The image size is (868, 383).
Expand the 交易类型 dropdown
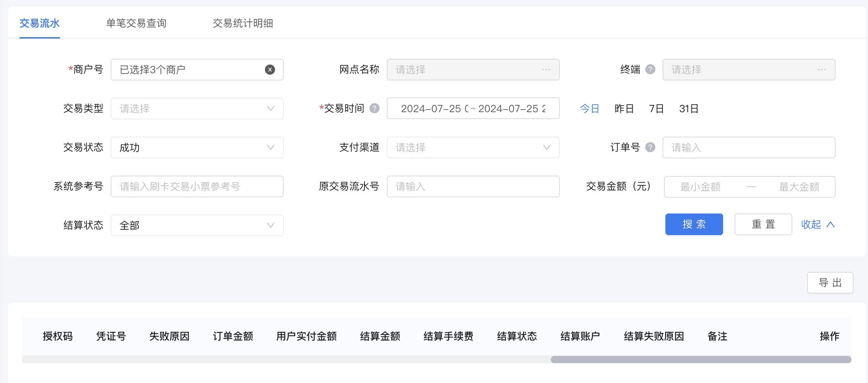coord(197,108)
